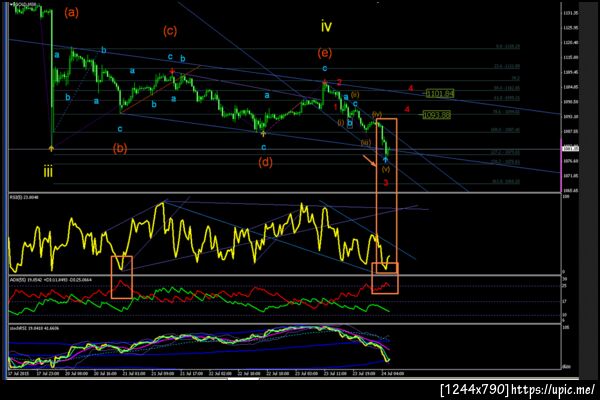Click the orange "(e)" wave label
This screenshot has width=600, height=400.
(324, 53)
